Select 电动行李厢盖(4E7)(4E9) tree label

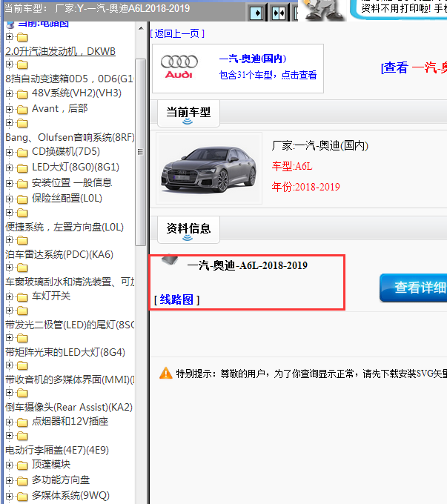click(x=57, y=450)
